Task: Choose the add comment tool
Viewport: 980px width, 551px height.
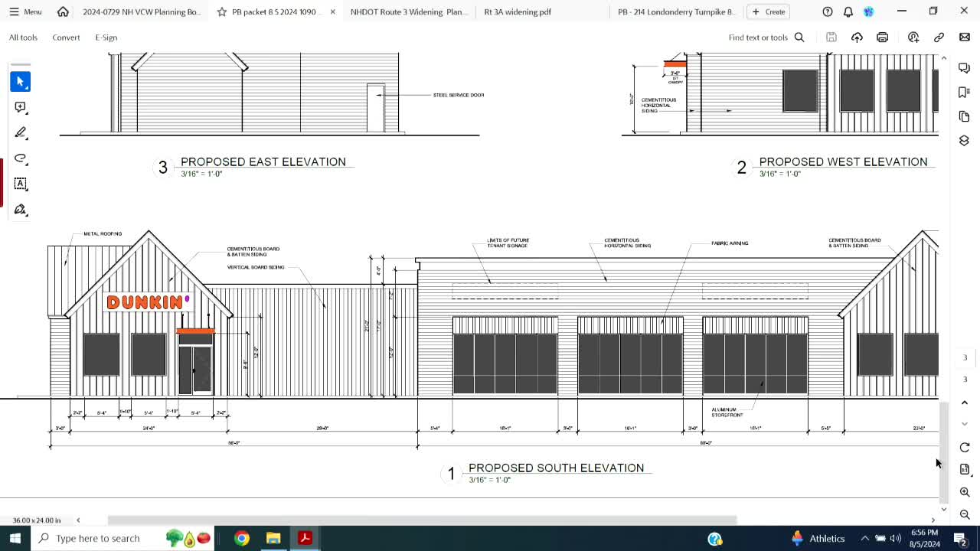Action: (x=20, y=107)
